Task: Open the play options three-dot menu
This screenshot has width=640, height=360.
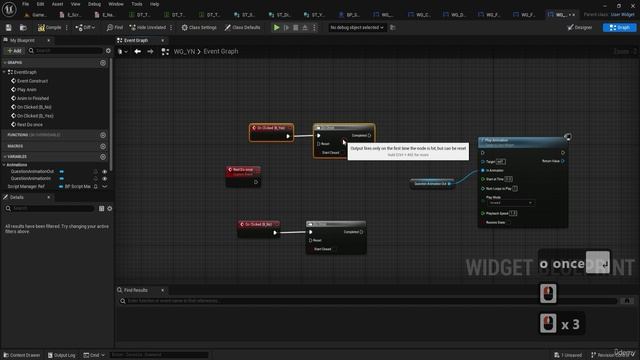Action: click(314, 27)
